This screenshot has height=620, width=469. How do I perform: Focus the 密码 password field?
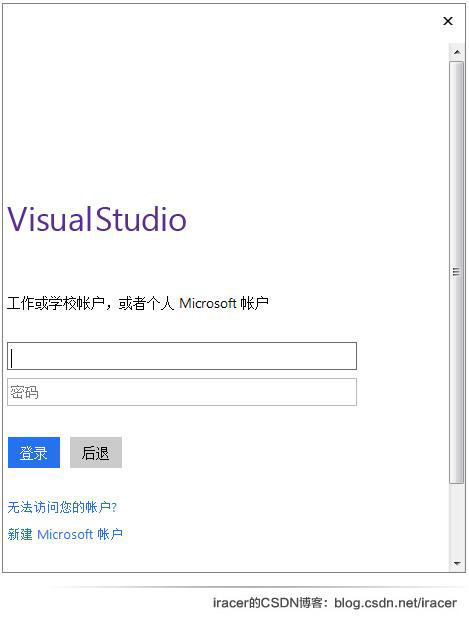[x=182, y=392]
